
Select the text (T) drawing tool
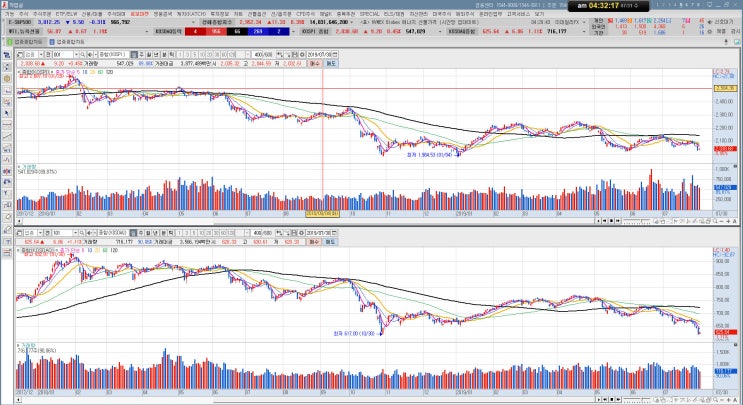tap(7, 241)
